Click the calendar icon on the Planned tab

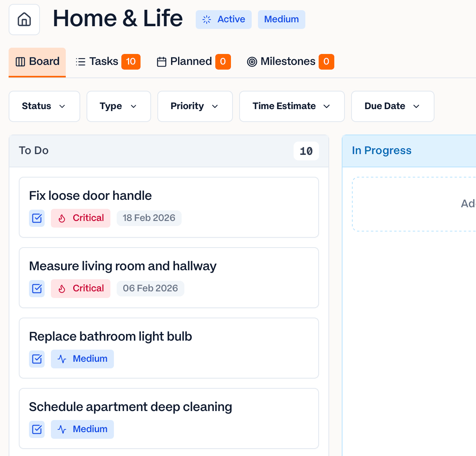162,61
